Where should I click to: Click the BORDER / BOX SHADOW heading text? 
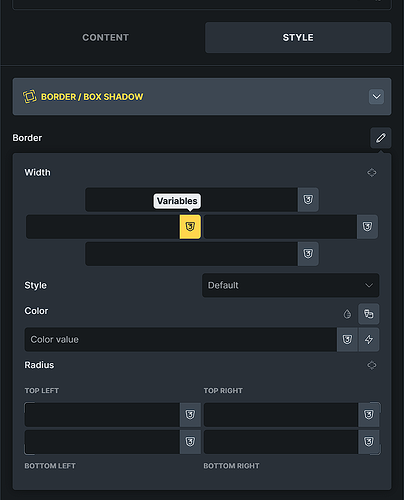pos(92,97)
